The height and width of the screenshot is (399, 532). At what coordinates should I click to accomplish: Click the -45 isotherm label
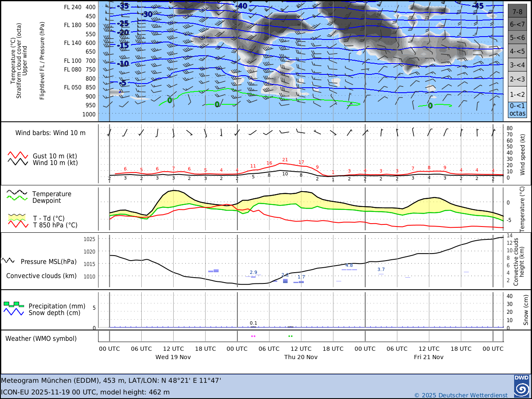[478, 6]
